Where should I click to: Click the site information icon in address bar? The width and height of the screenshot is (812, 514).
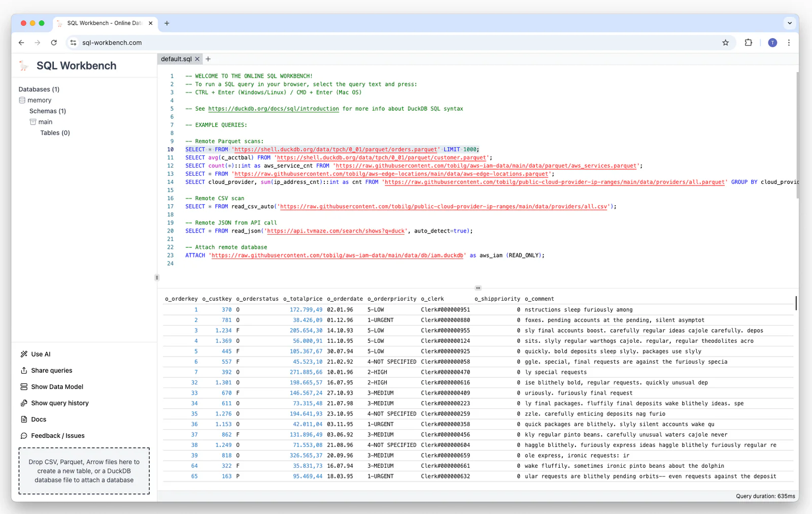(x=74, y=43)
